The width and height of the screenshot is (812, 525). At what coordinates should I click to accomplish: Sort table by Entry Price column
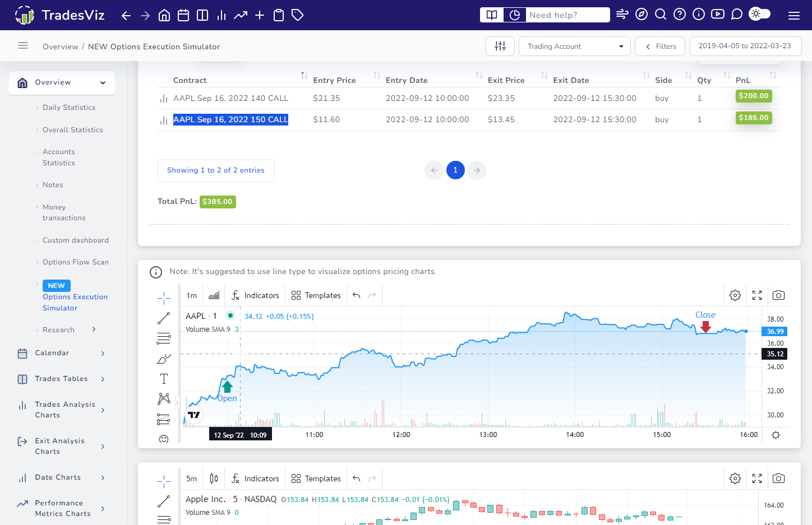tap(345, 80)
